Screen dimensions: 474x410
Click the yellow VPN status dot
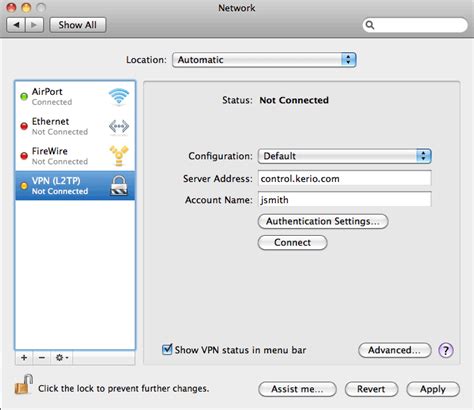pyautogui.click(x=24, y=186)
